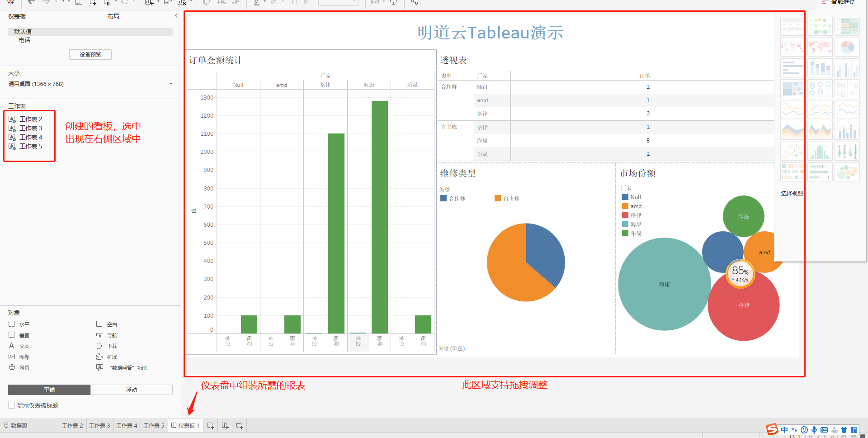Image resolution: width=868 pixels, height=438 pixels.
Task: Open the 工作表 3 sheet tab
Action: pyautogui.click(x=99, y=426)
